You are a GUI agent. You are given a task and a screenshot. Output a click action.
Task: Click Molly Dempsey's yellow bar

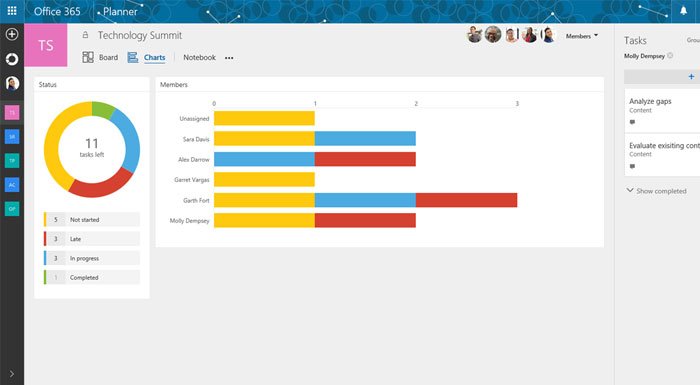[x=264, y=220]
